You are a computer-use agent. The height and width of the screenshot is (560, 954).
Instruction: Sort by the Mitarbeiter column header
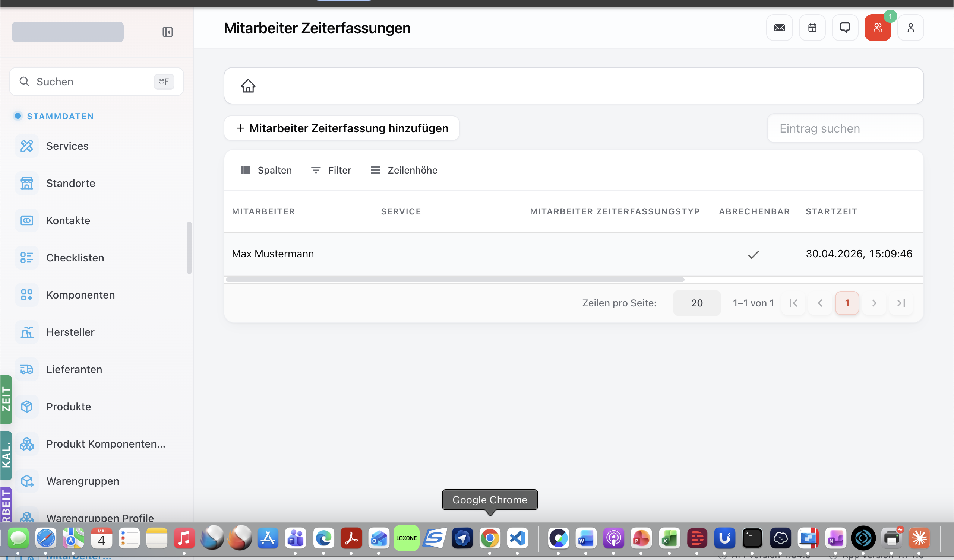tap(263, 211)
